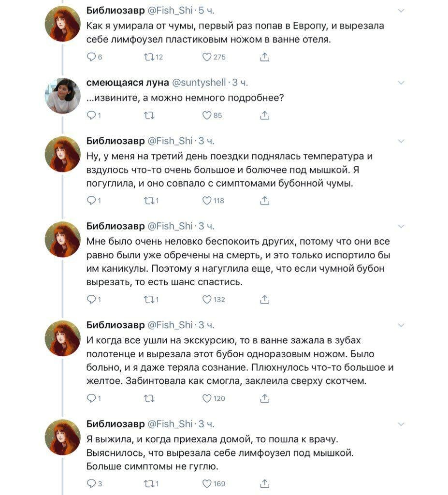Open the first tweet's chevron dropdown menu
Viewport: 448px width, 495px height.
click(x=401, y=11)
